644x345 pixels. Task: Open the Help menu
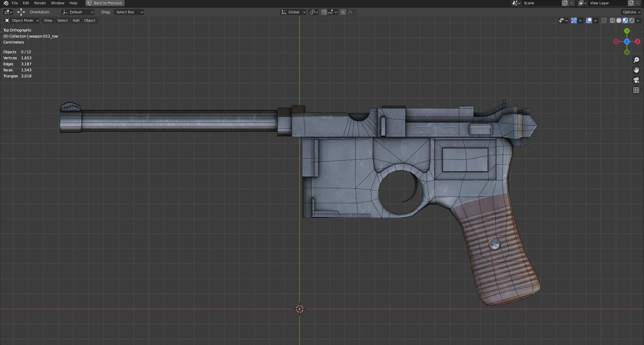coord(73,3)
